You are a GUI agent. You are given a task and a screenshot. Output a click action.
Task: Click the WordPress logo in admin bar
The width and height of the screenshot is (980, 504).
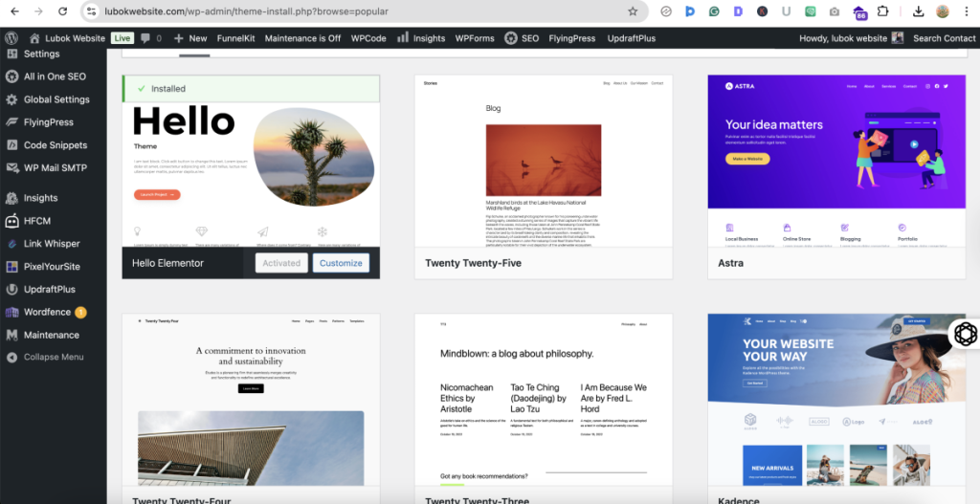click(11, 38)
